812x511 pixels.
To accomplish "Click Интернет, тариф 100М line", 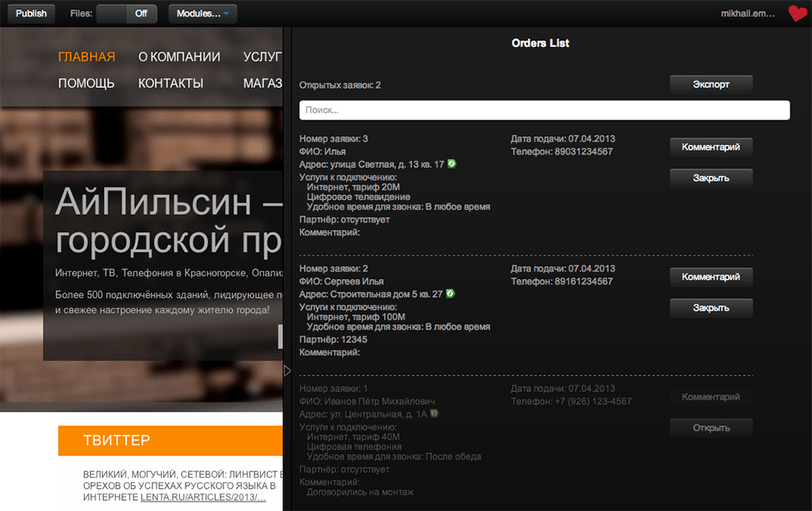I will click(356, 317).
